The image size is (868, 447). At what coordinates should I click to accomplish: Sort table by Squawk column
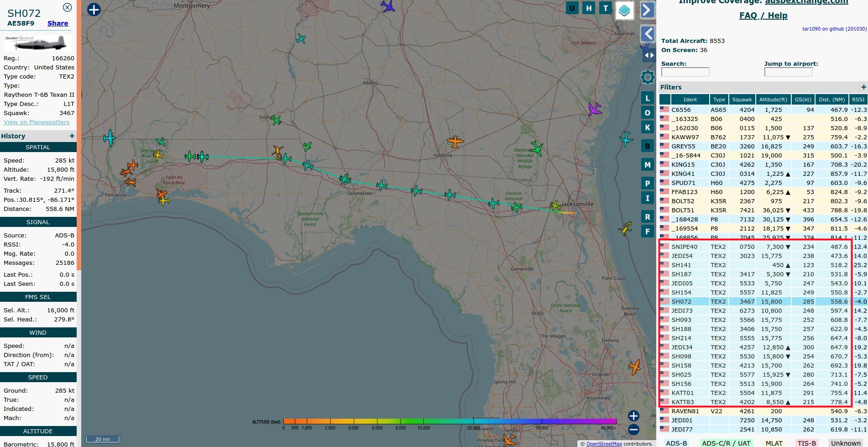(x=742, y=100)
